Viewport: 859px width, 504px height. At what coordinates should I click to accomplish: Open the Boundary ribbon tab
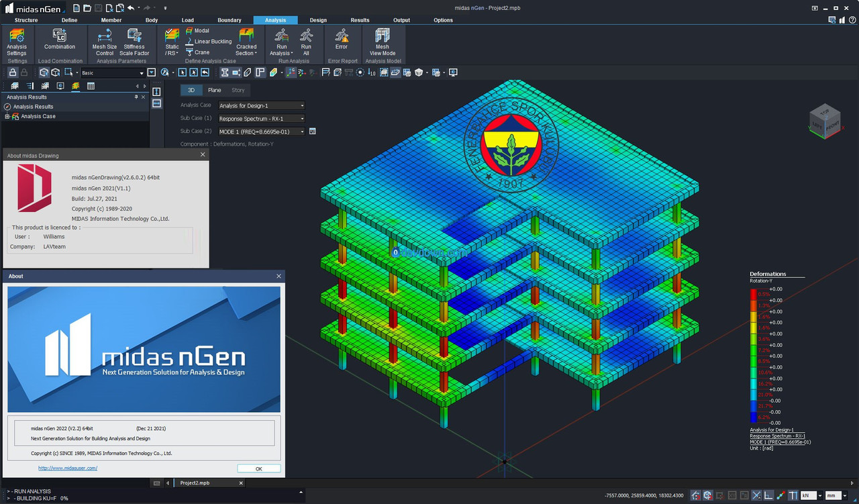point(230,20)
